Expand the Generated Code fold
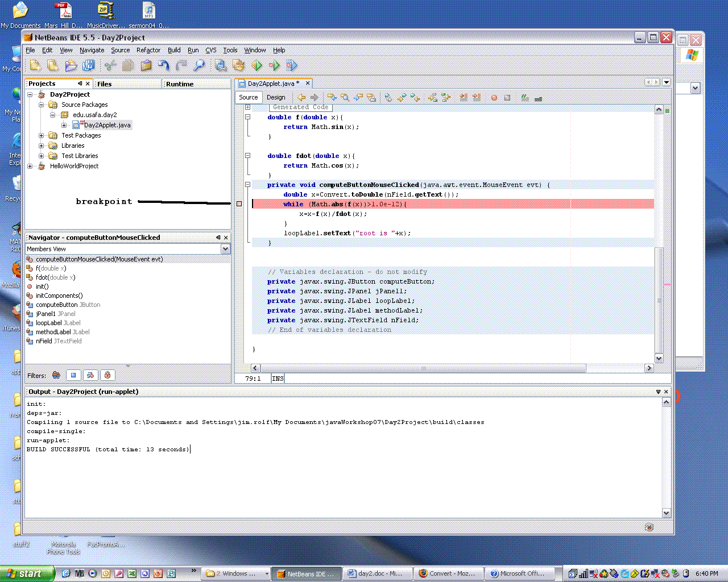The width and height of the screenshot is (728, 582). 248,107
